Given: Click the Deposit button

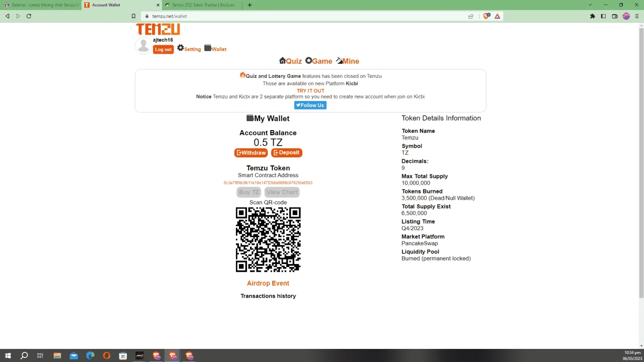Looking at the screenshot, I should (x=287, y=153).
